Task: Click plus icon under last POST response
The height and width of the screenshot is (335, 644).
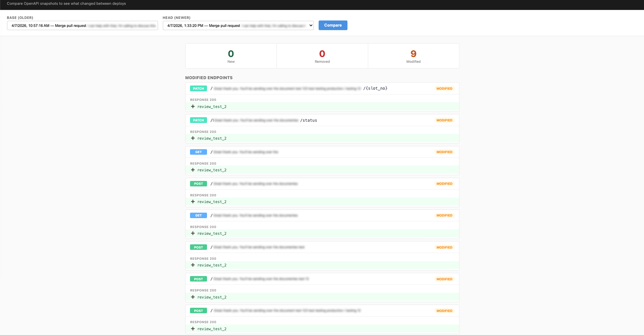Action: (193, 329)
